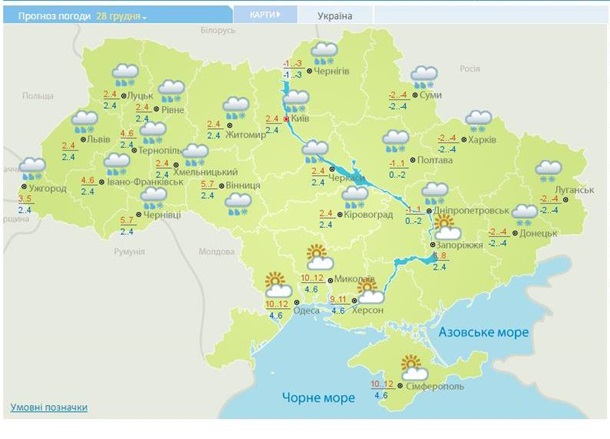The image size is (610, 439).
Task: Click the snow cloud icon over Харків
Action: point(478,122)
